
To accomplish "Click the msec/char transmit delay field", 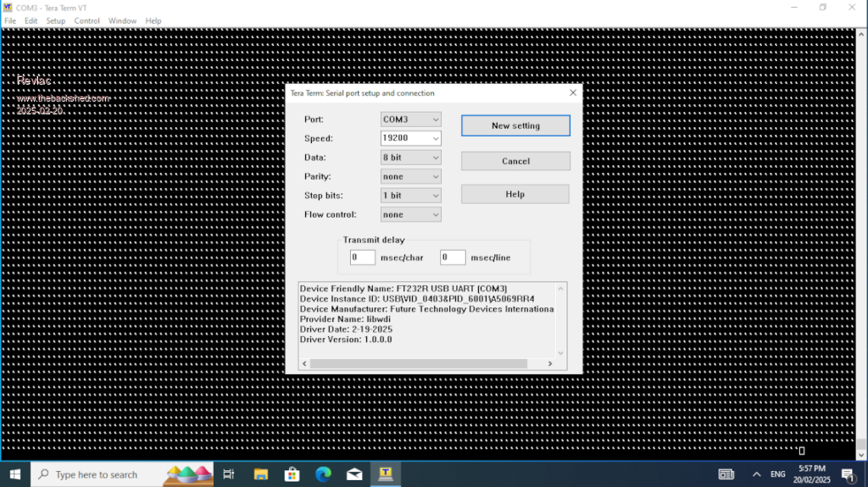I will 363,257.
